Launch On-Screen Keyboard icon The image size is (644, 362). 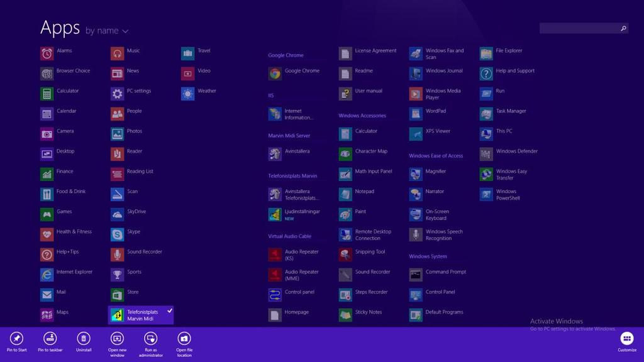tap(416, 214)
